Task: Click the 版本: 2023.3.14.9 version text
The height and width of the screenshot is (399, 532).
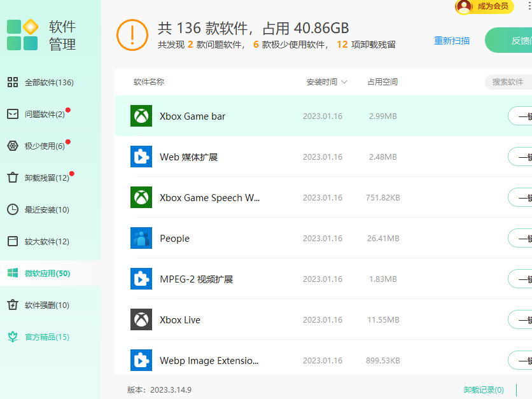Action: [x=159, y=390]
